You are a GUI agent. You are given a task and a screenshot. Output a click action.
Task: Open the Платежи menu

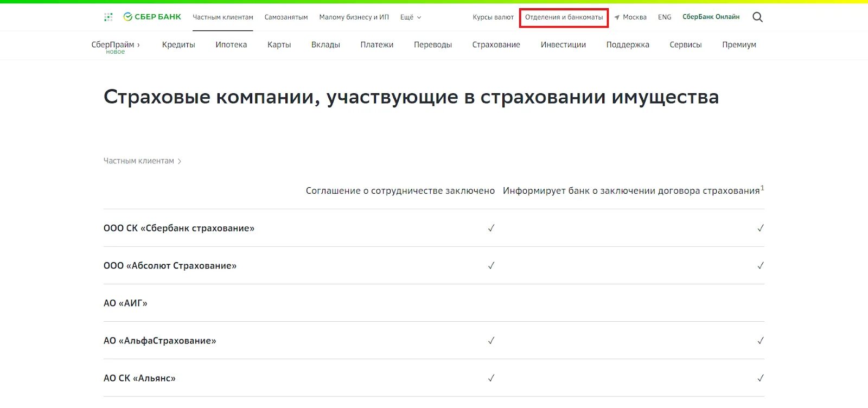click(x=377, y=45)
